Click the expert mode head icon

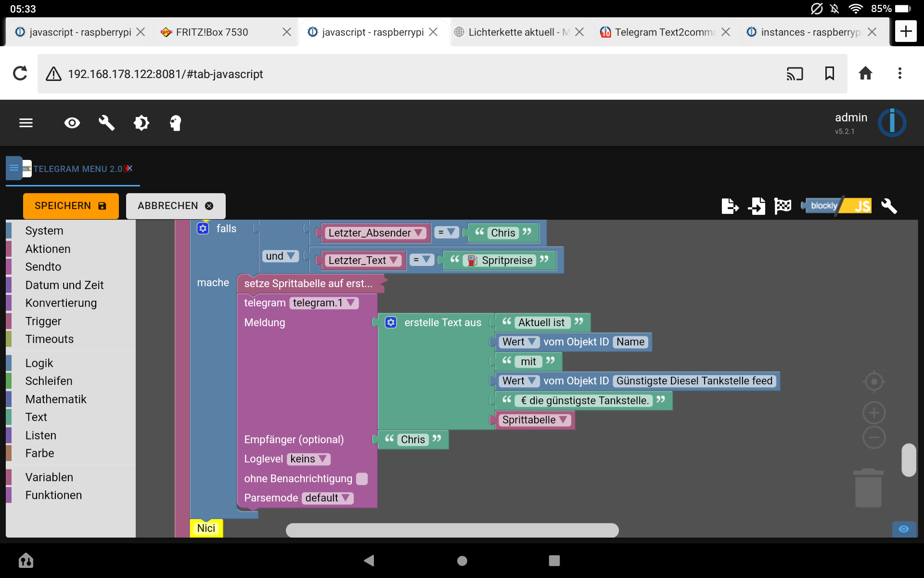click(176, 123)
